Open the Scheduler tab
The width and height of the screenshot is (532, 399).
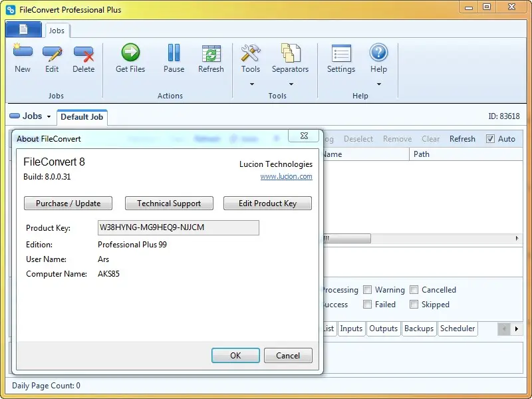coord(458,329)
